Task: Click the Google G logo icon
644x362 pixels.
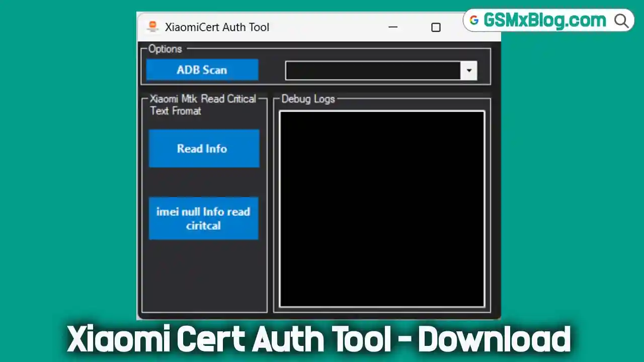Action: pyautogui.click(x=474, y=21)
